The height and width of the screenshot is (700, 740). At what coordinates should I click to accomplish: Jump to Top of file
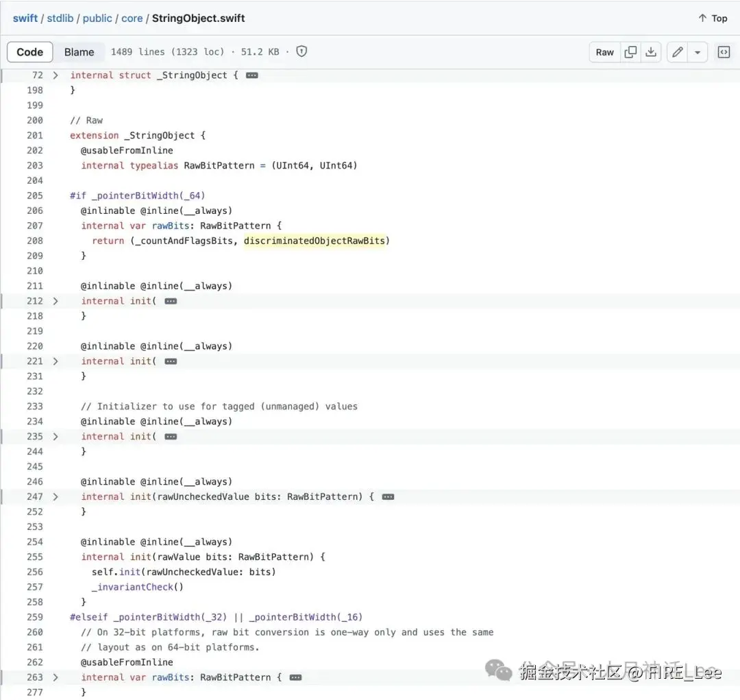point(713,19)
